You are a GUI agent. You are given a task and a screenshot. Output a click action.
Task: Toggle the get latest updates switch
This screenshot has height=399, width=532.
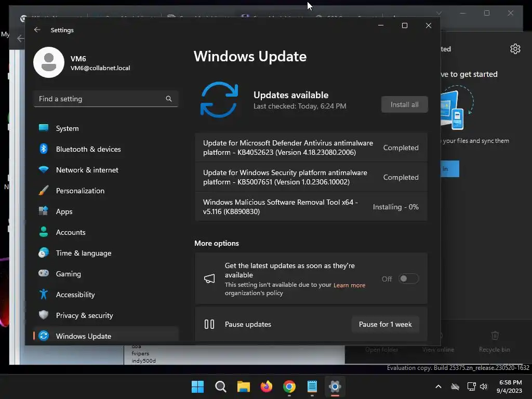click(408, 278)
